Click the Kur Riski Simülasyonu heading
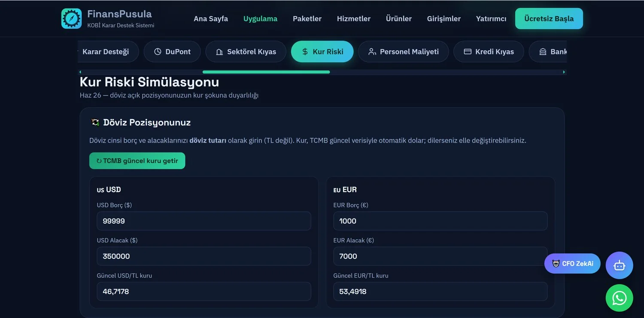 [x=149, y=82]
